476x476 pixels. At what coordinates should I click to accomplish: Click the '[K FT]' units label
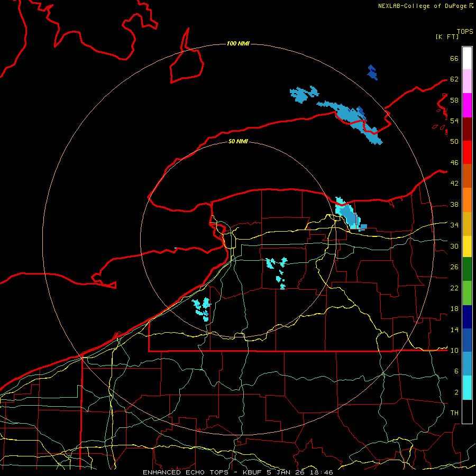coord(447,36)
